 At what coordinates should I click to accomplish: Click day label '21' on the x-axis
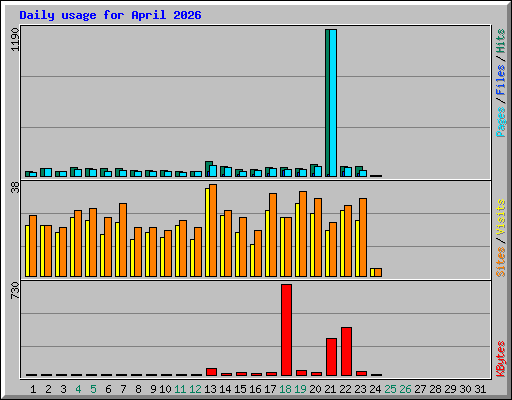330,389
